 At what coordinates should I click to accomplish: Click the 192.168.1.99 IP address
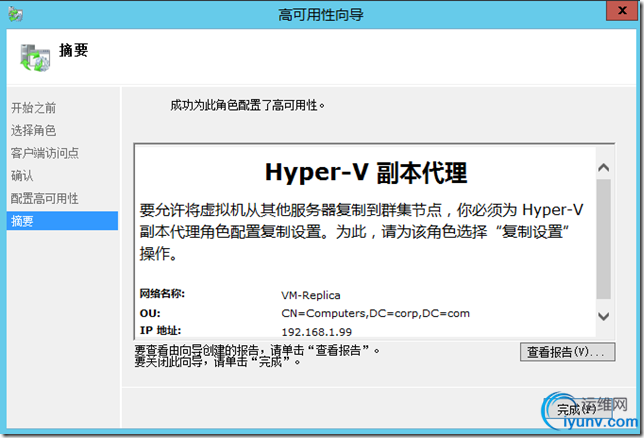317,332
